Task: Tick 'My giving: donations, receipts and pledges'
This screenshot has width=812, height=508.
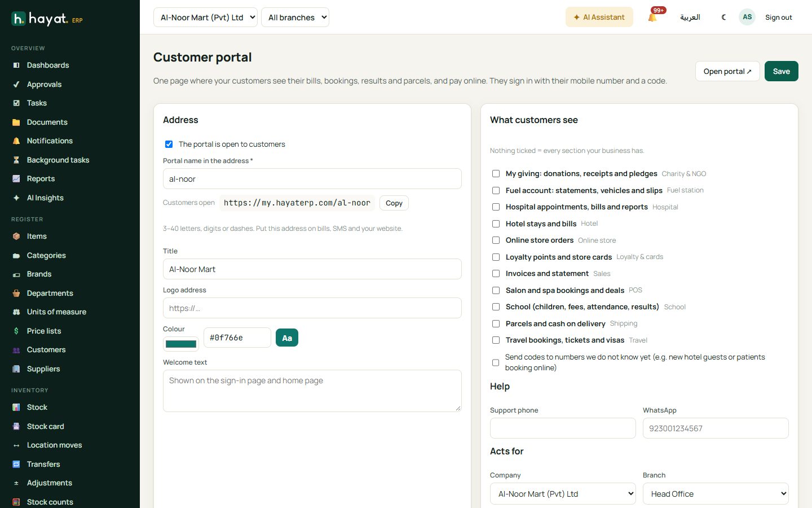Action: (x=496, y=173)
